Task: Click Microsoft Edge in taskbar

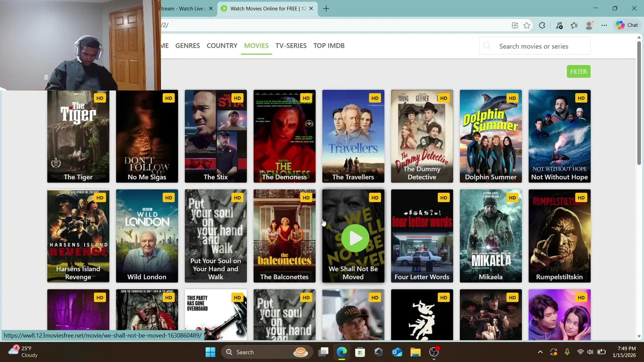Action: (x=342, y=352)
